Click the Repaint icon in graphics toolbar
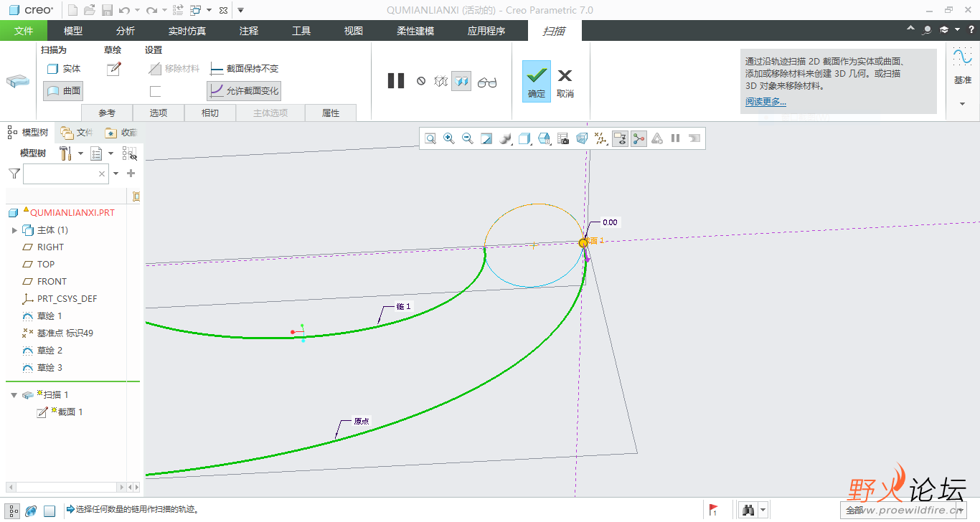980x522 pixels. point(486,138)
